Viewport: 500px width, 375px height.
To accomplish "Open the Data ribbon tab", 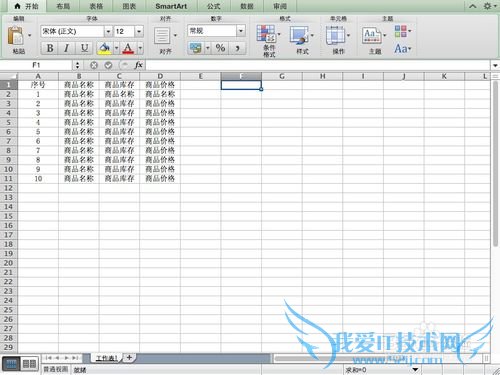I will pyautogui.click(x=247, y=6).
